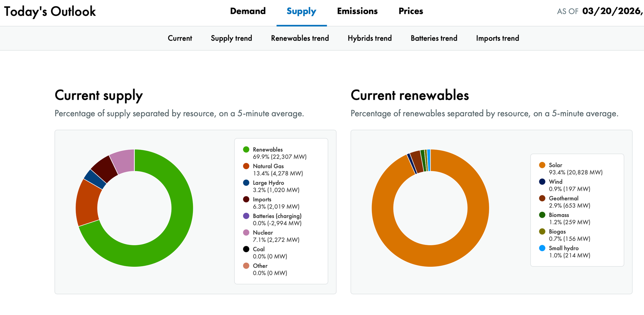Click the Natural Gas legend marker
This screenshot has height=315, width=644.
coord(246,166)
